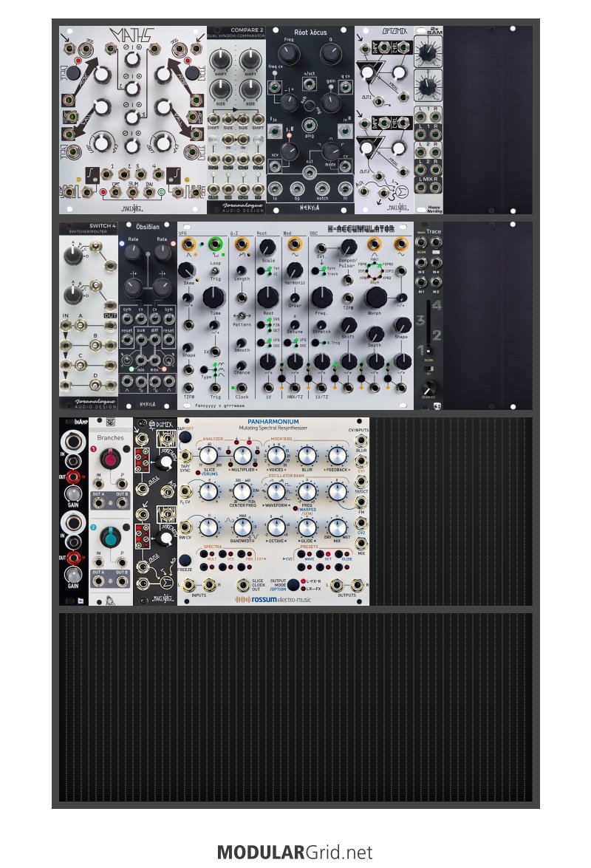Click the Freq knob on Root Locus
Image resolution: width=591 pixels, height=868 pixels.
click(288, 54)
